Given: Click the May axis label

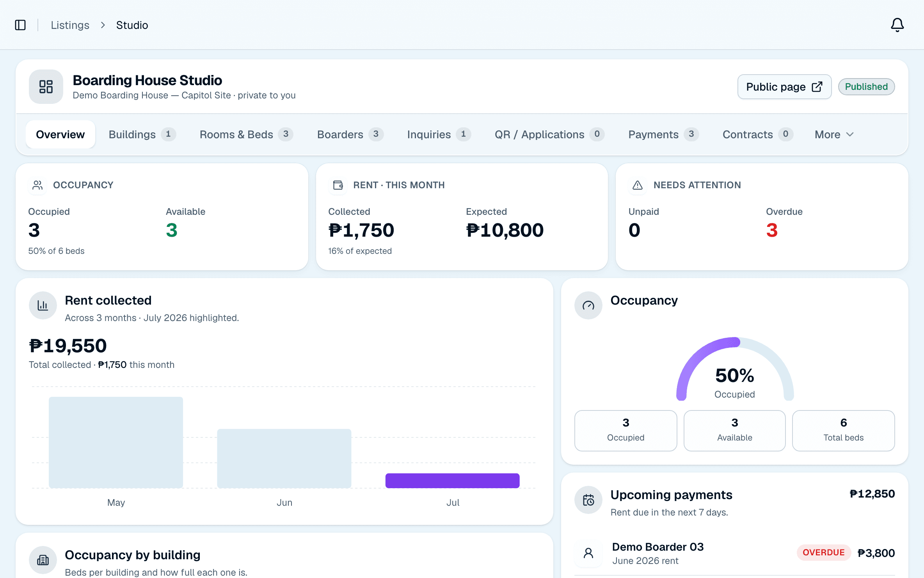Looking at the screenshot, I should click(116, 503).
